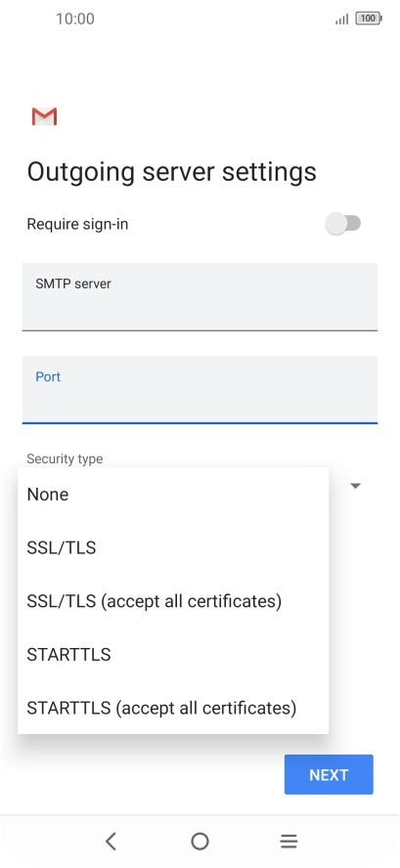Toggle the Require sign-in switch
The width and height of the screenshot is (400, 868).
[x=343, y=224]
